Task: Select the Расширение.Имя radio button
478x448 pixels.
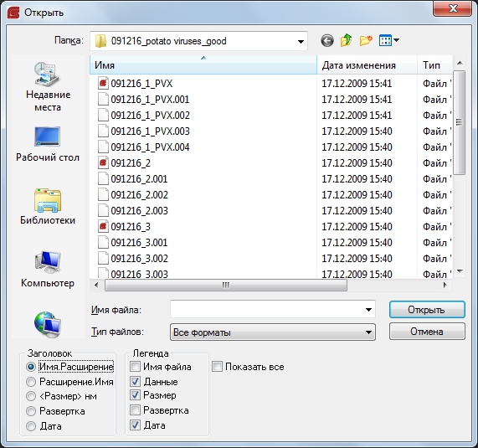Action: (x=31, y=382)
